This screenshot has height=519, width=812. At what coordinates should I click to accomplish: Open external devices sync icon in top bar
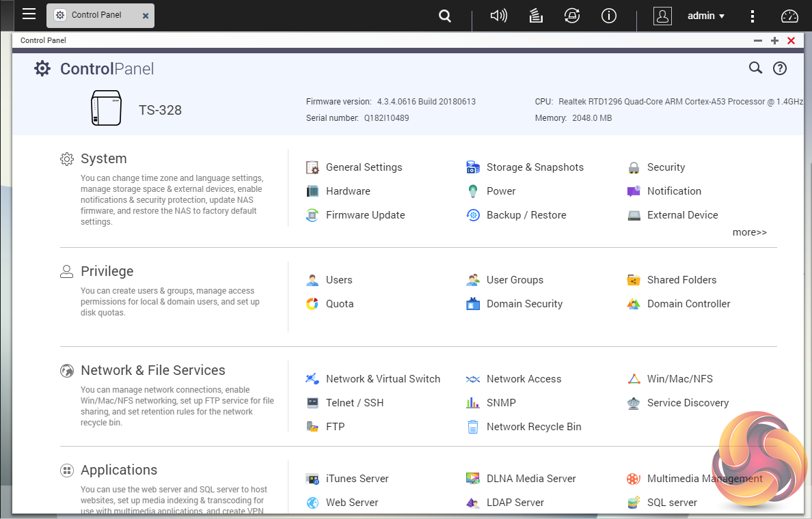572,16
